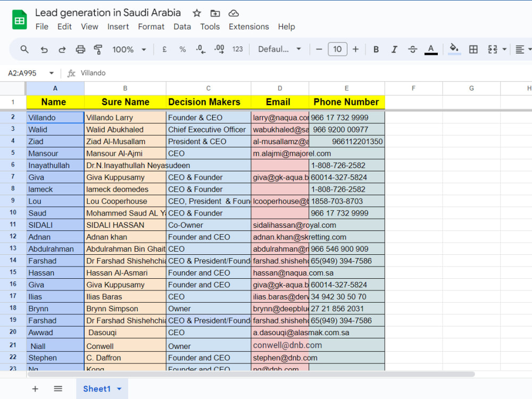This screenshot has height=399, width=532.
Task: Open the Default font dropdown
Action: pyautogui.click(x=280, y=49)
